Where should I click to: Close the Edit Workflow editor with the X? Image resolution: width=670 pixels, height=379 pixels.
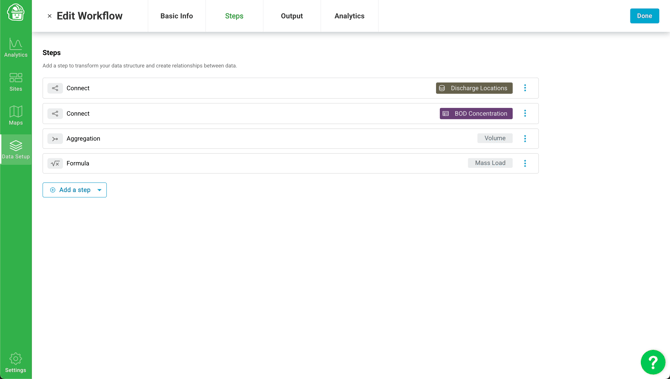coord(50,16)
